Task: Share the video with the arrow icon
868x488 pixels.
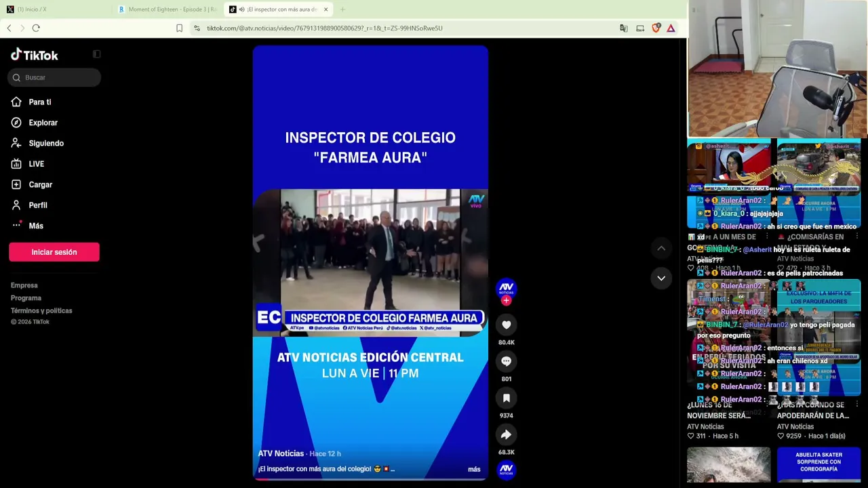Action: point(506,434)
